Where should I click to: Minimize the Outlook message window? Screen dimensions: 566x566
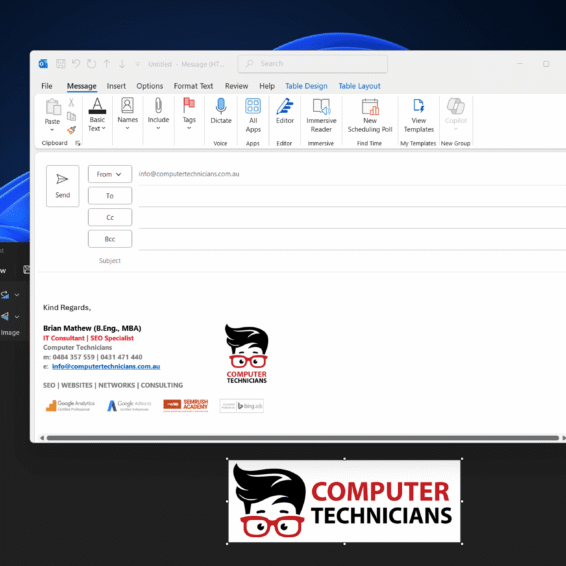pos(520,64)
